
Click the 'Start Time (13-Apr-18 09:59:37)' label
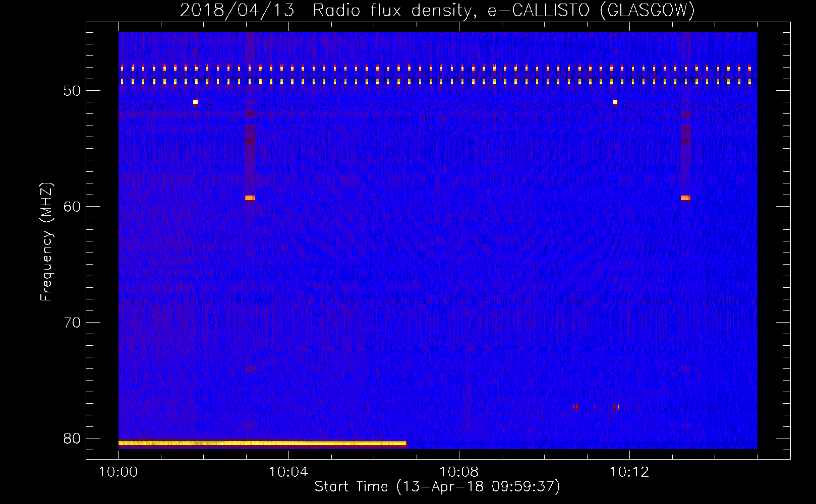(x=437, y=486)
